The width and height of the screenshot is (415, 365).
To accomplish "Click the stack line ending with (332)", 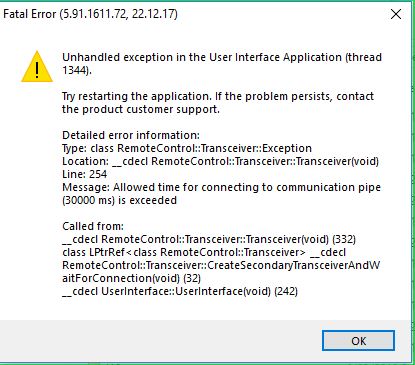I will point(209,239).
